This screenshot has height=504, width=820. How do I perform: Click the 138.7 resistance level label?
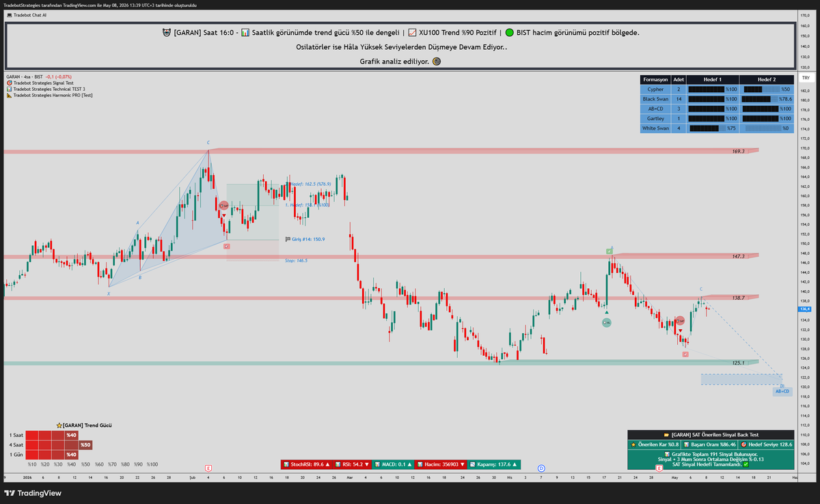coord(738,298)
